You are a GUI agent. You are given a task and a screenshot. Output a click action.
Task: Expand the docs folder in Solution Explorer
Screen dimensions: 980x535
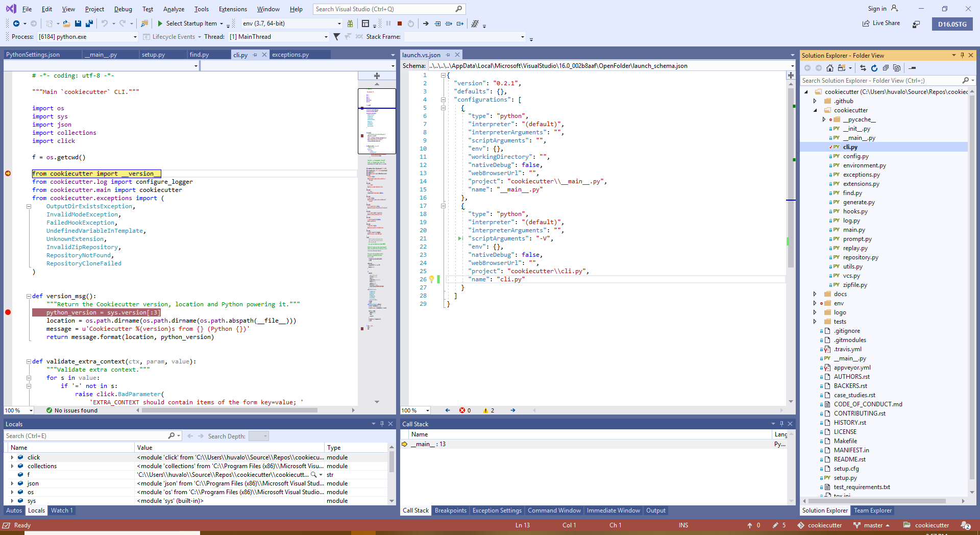[x=815, y=294]
